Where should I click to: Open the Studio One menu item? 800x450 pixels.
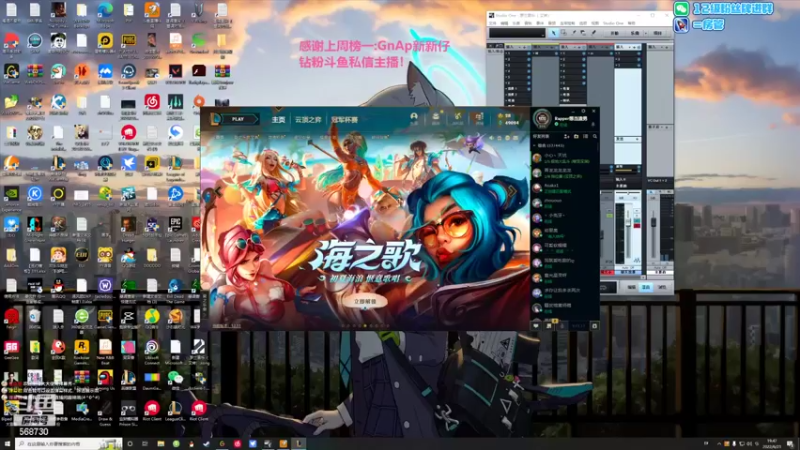pos(613,23)
